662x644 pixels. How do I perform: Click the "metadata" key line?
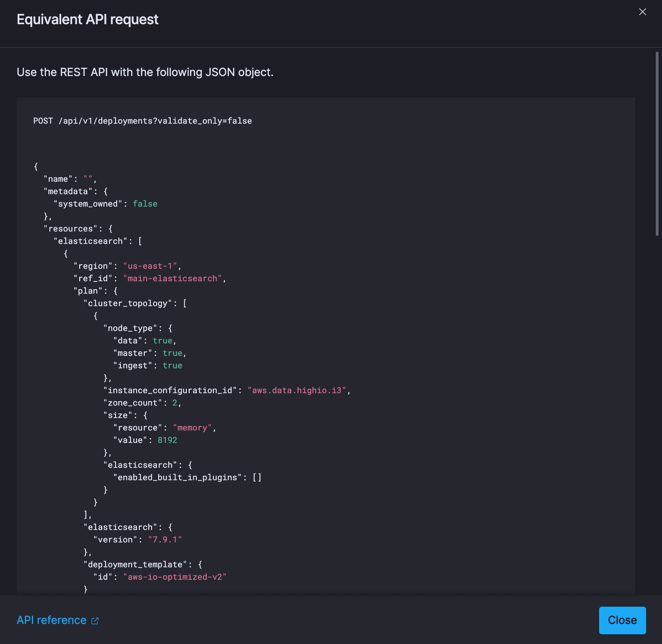[x=76, y=191]
